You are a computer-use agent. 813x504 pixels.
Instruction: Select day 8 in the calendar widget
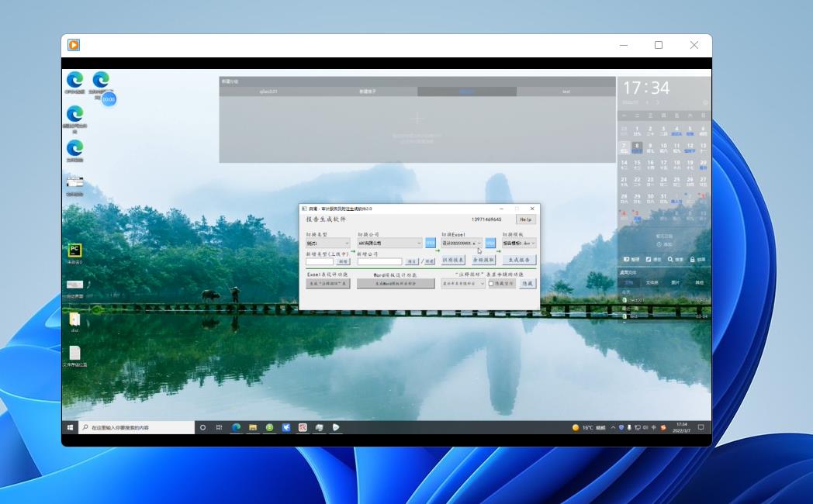pyautogui.click(x=637, y=146)
